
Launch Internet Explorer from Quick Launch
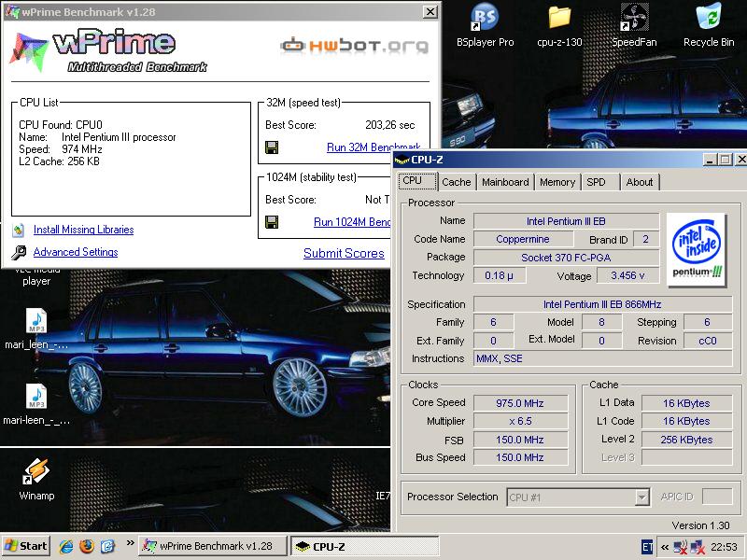click(65, 546)
